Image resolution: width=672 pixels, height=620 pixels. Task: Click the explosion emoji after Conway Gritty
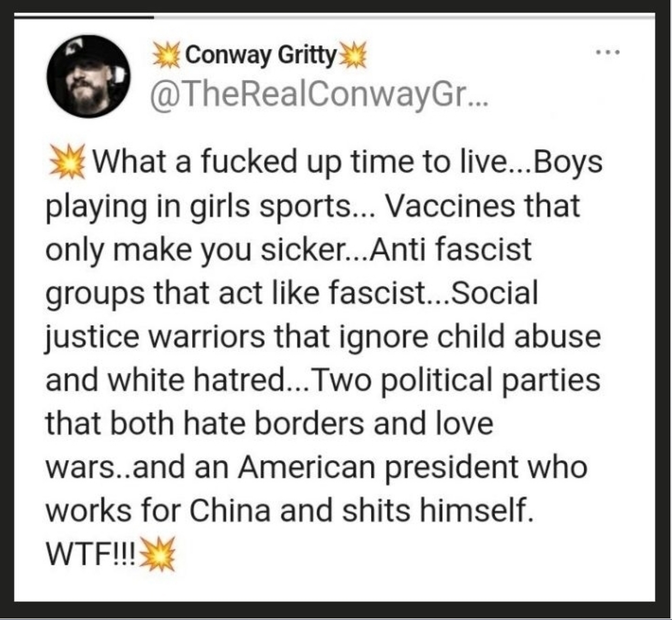353,55
